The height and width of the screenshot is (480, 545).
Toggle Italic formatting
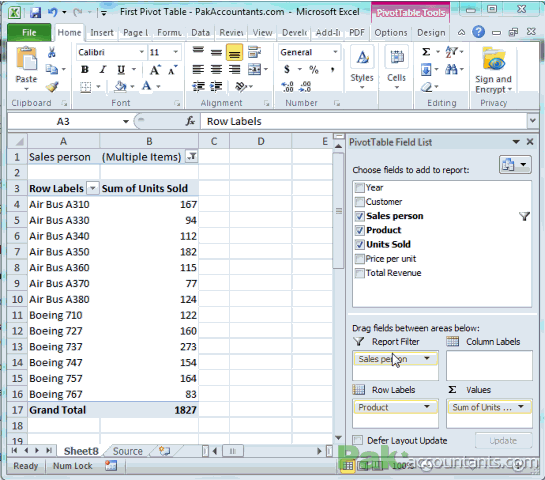(x=103, y=70)
